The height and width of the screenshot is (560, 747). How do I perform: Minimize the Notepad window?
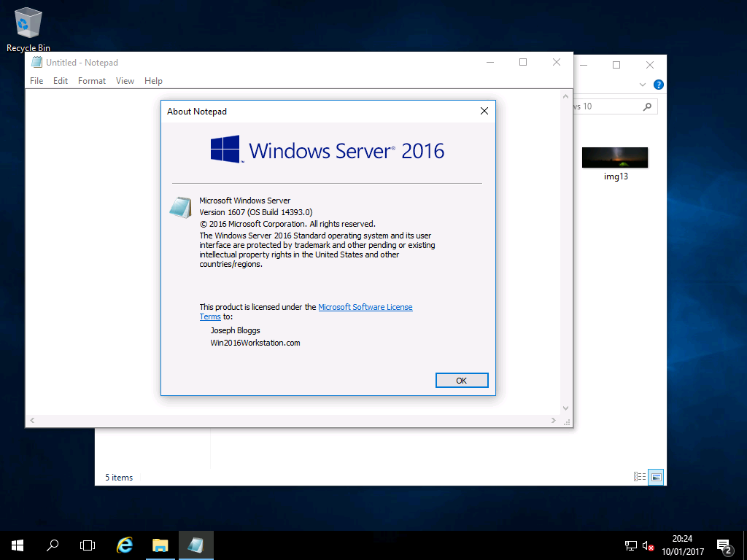pyautogui.click(x=489, y=62)
